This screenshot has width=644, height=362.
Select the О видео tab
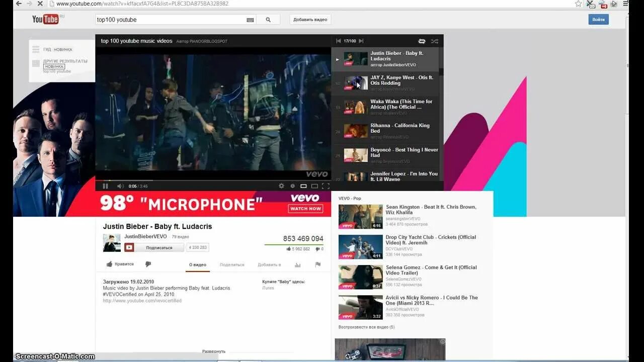pos(198,264)
